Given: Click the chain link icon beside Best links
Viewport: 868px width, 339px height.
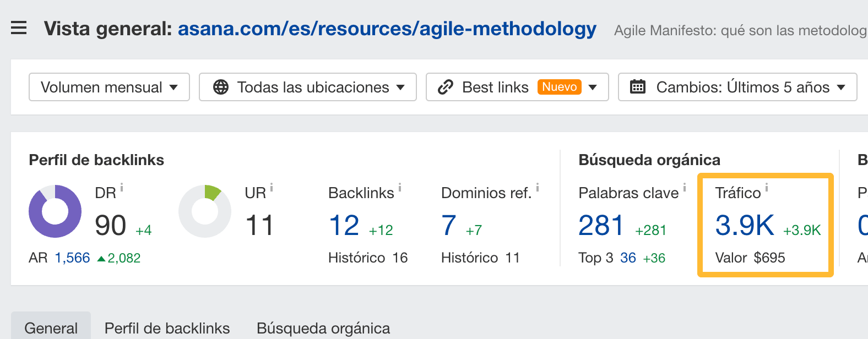Looking at the screenshot, I should (445, 87).
